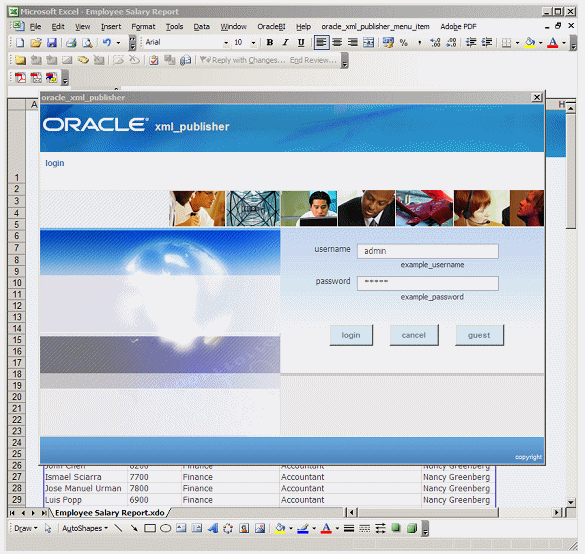Viewport: 585px width, 554px height.
Task: Open the Draw menu in drawing toolbar
Action: point(25,528)
